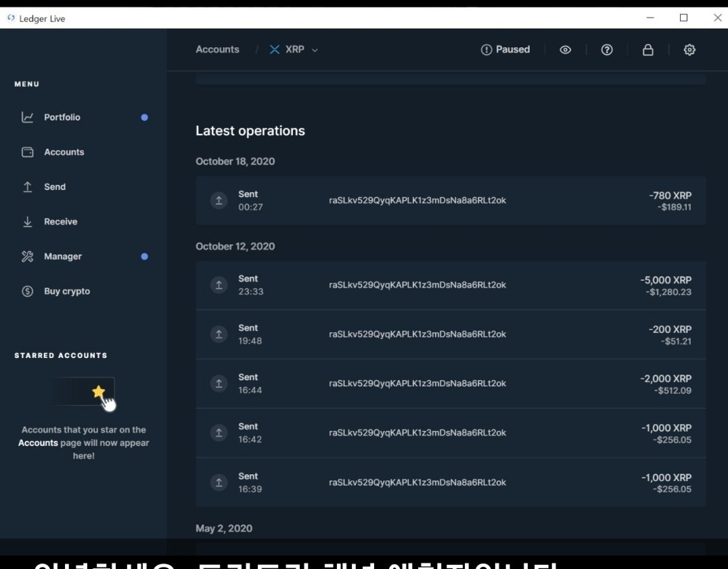Open settings with the gear icon
Image resolution: width=728 pixels, height=569 pixels.
[689, 49]
